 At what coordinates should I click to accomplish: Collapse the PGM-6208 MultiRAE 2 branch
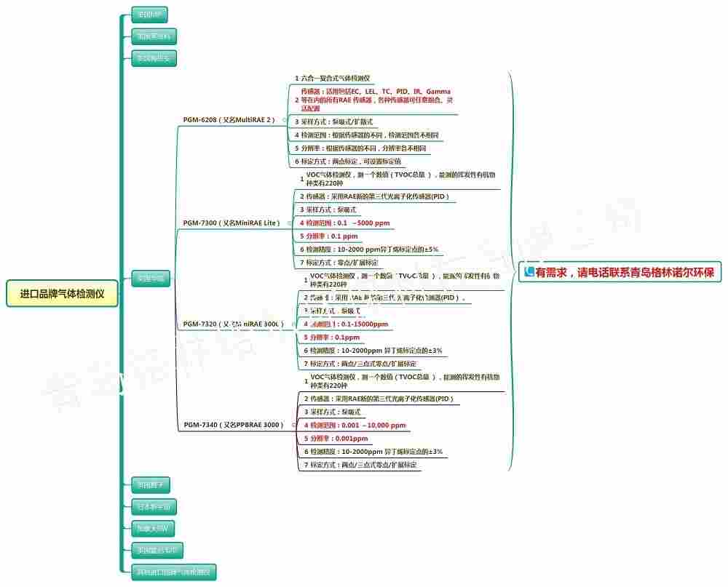[x=284, y=120]
